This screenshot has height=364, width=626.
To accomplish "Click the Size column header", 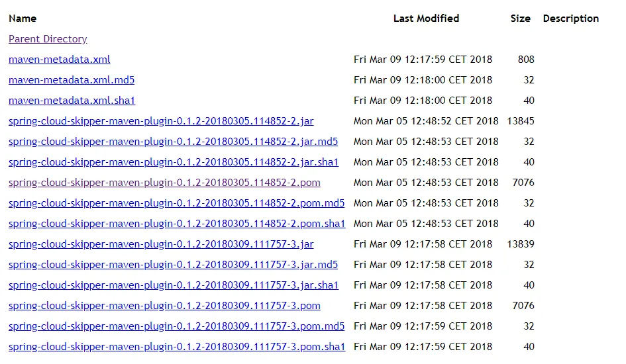I will [521, 19].
